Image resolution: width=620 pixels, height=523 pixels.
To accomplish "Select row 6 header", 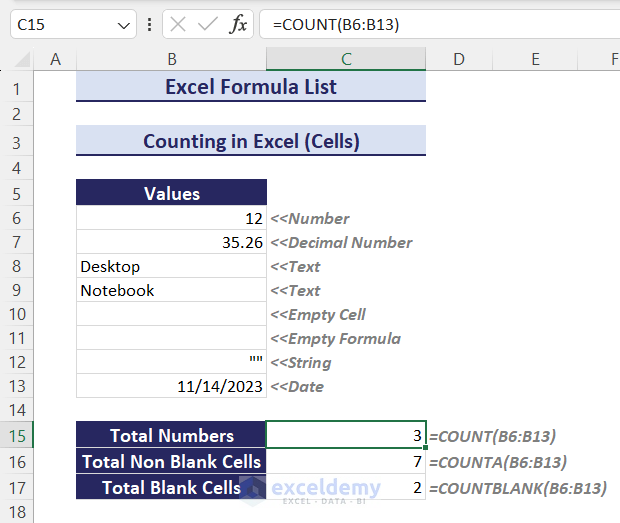I will point(17,218).
